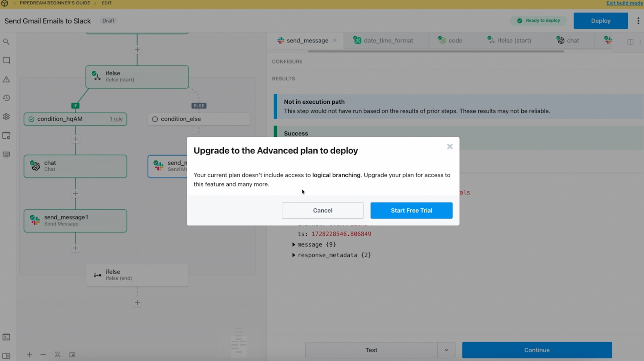Select the chat workflow node

75,166
